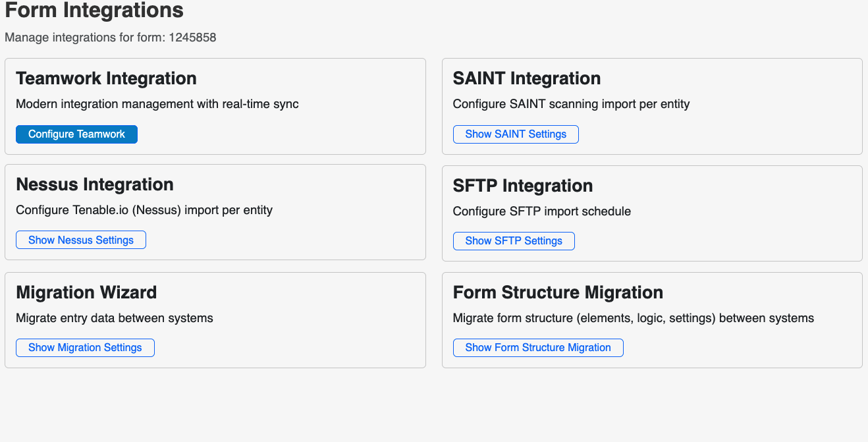Click the real-time sync description text
Image resolution: width=868 pixels, height=442 pixels.
(x=157, y=104)
